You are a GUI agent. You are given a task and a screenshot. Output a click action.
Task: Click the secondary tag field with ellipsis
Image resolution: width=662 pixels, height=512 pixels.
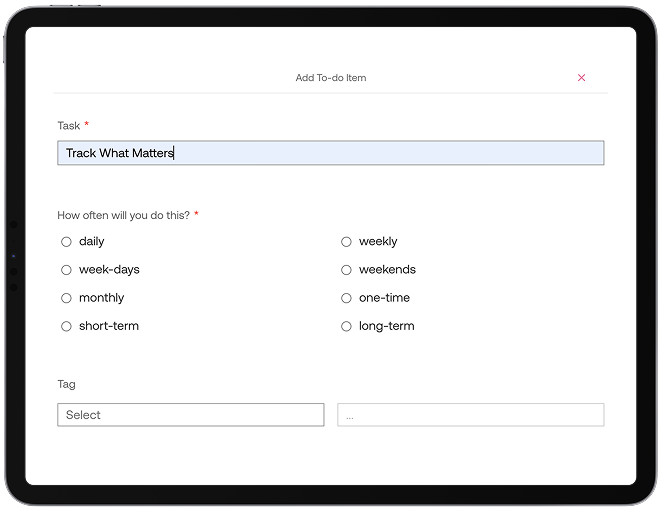[x=470, y=415]
